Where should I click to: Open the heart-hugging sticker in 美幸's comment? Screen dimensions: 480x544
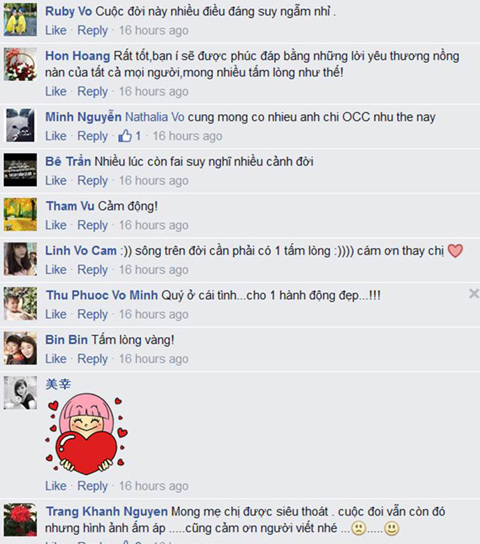click(x=86, y=434)
